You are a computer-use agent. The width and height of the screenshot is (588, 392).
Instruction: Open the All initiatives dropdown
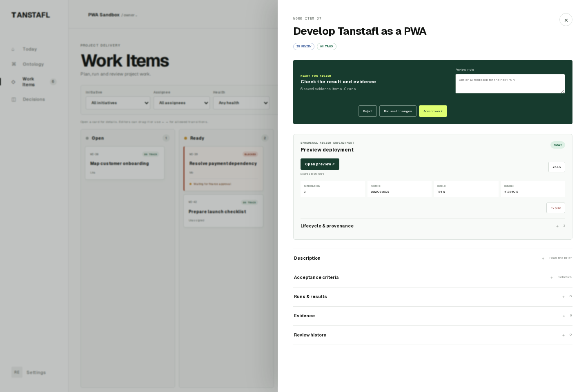(x=118, y=103)
